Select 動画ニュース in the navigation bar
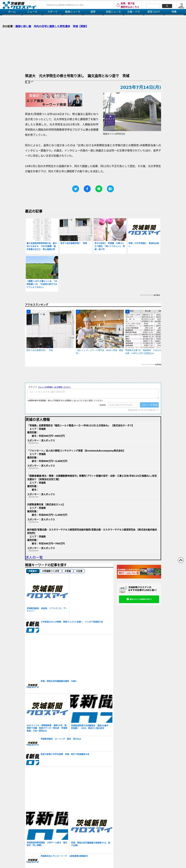 coord(73,12)
